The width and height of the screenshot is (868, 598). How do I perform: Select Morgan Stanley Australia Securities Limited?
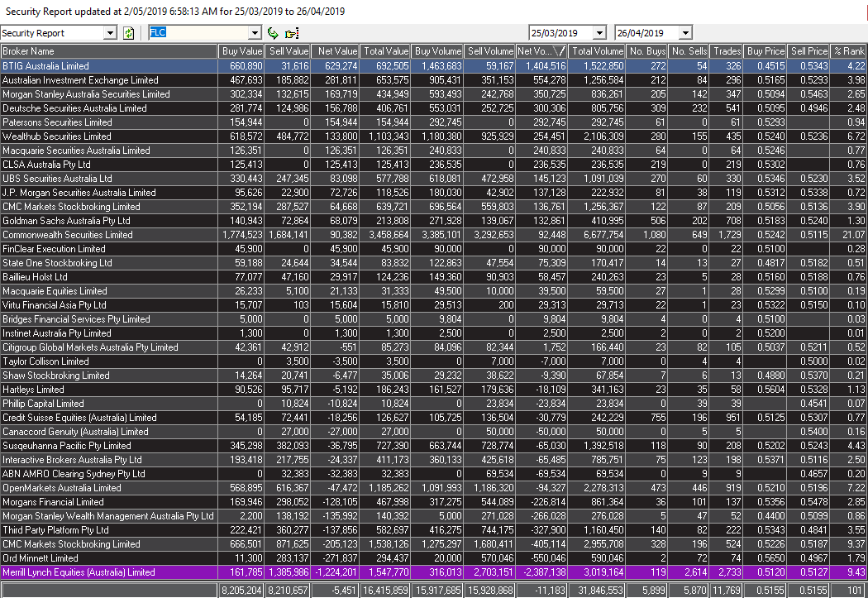[433, 94]
